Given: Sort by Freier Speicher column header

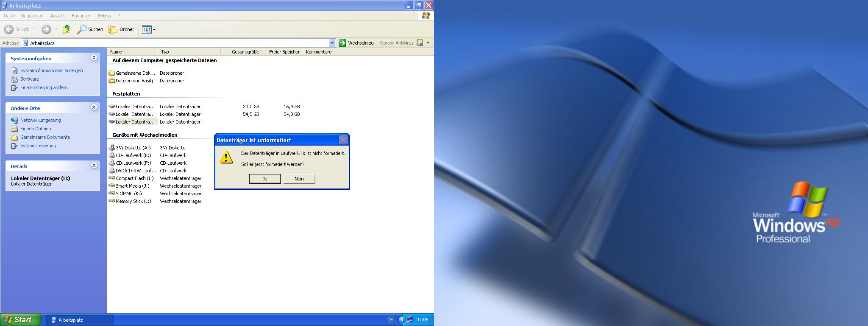Looking at the screenshot, I should 282,52.
